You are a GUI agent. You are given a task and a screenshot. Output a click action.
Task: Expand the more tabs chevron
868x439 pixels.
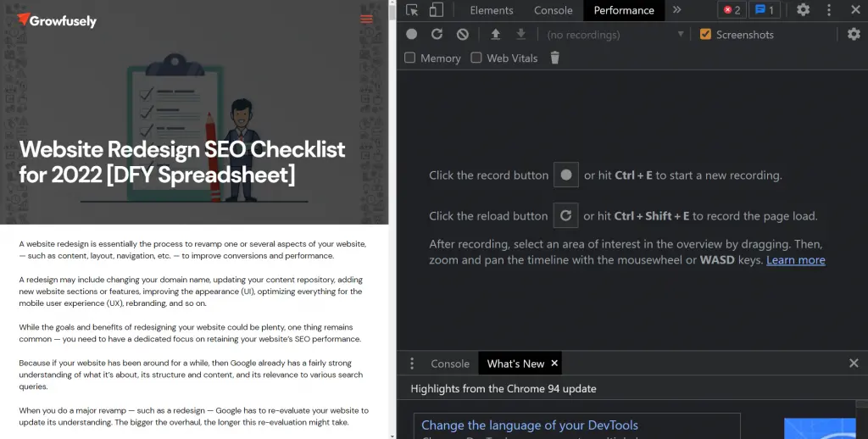[676, 10]
